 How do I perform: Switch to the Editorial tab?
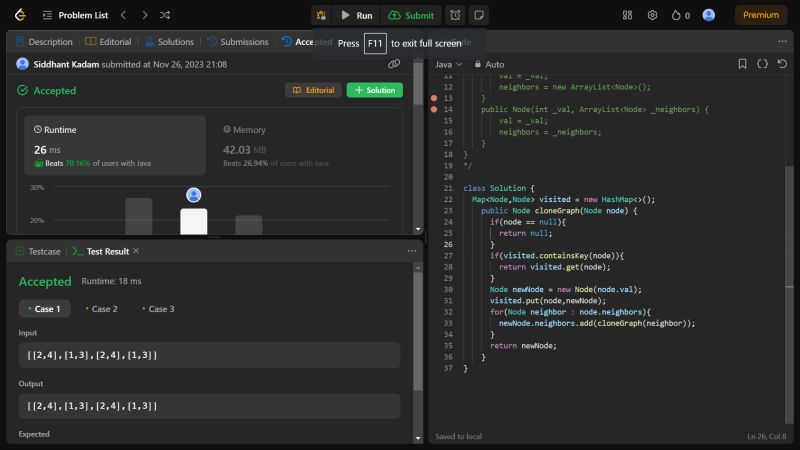point(109,42)
